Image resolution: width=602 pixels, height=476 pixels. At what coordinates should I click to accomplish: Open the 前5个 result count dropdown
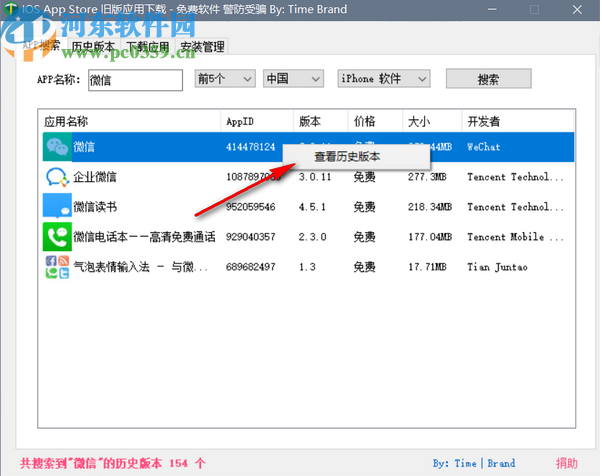(225, 79)
